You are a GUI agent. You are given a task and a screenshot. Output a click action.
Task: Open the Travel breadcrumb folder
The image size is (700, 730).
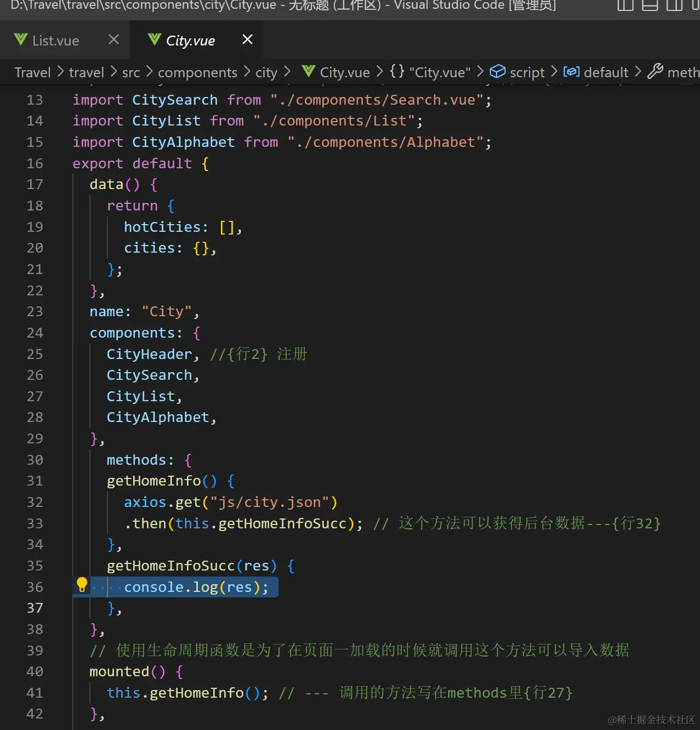coord(33,72)
